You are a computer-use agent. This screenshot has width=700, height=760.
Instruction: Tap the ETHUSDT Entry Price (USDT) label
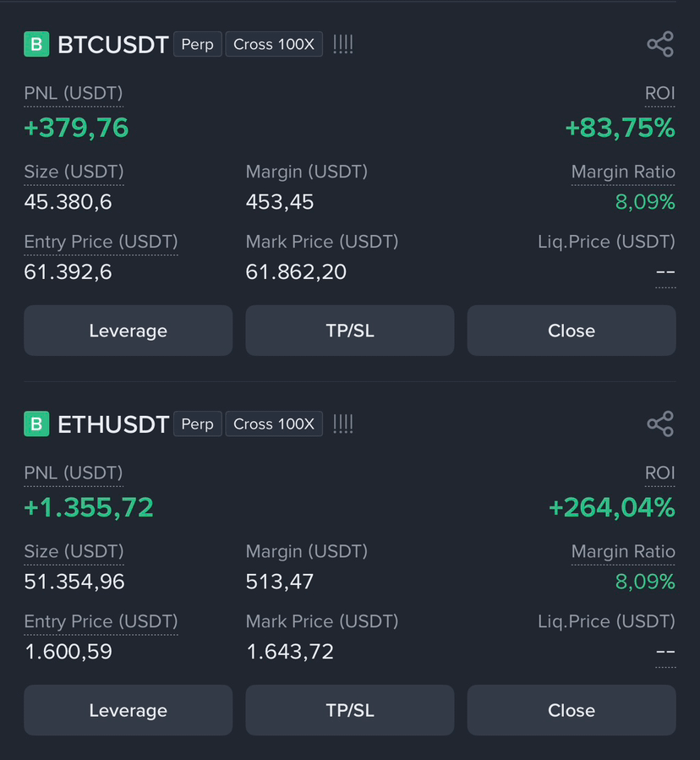coord(101,621)
